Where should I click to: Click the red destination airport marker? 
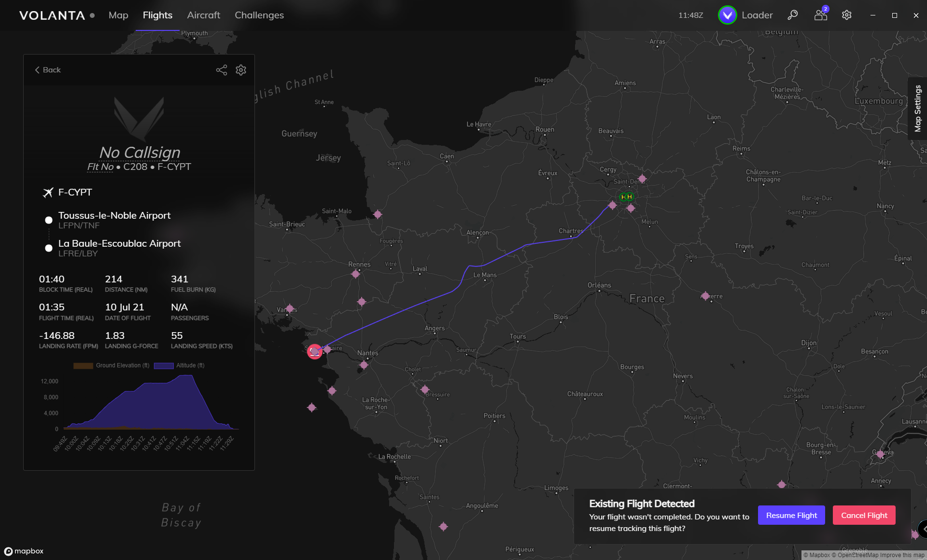point(314,351)
